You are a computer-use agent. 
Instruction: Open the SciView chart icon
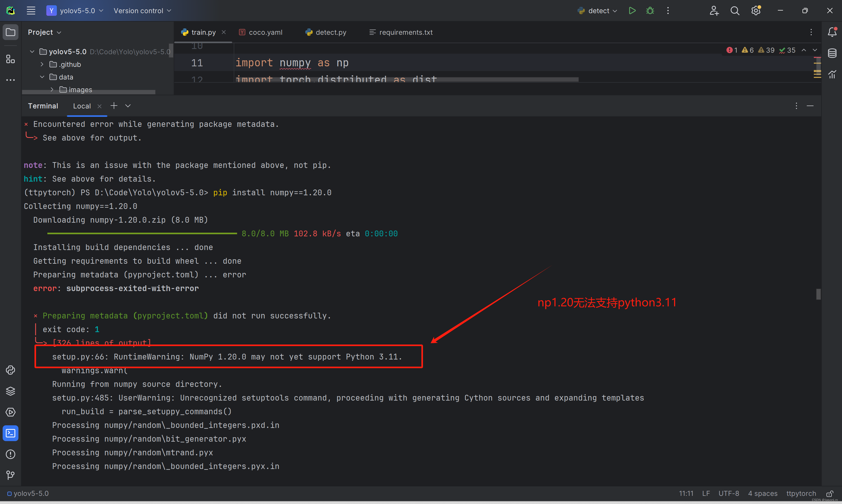(832, 74)
